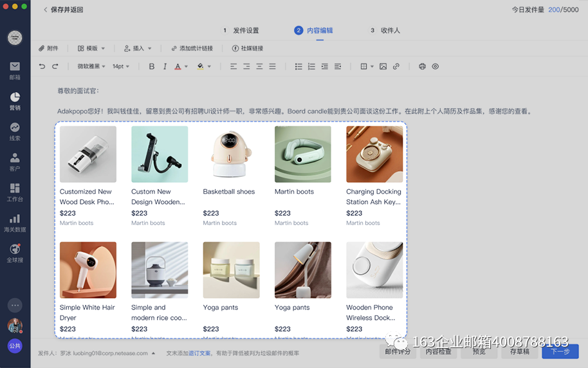This screenshot has width=588, height=368.
Task: Click 社媒链接 social media link
Action: (x=248, y=48)
